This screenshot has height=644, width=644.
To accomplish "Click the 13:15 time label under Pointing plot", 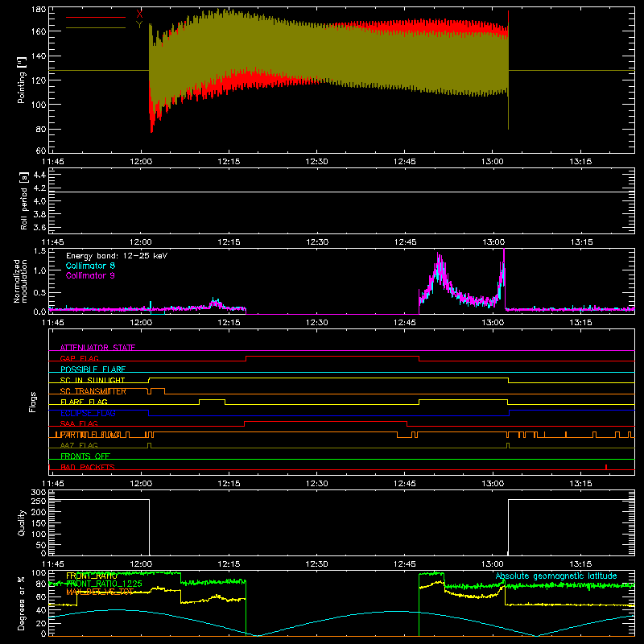I will [580, 162].
